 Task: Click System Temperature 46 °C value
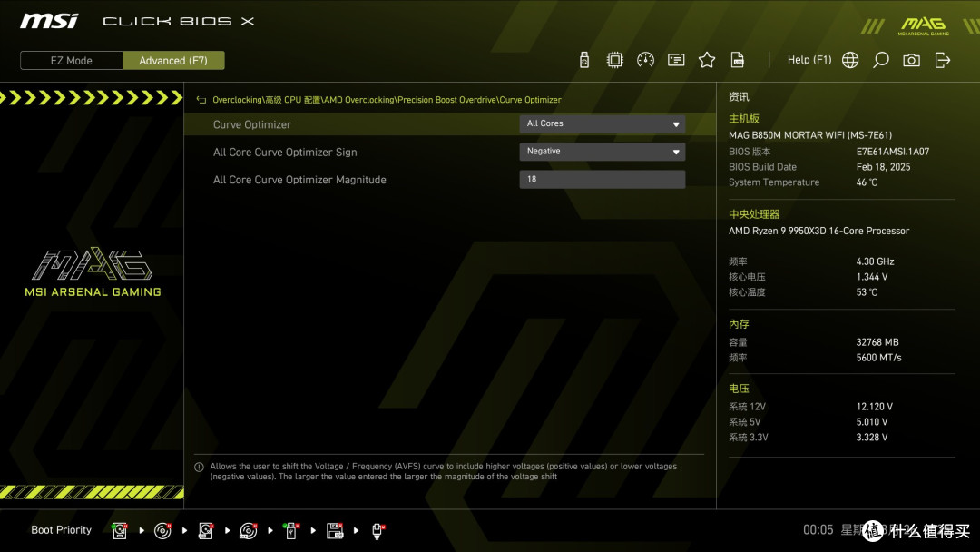tap(867, 182)
